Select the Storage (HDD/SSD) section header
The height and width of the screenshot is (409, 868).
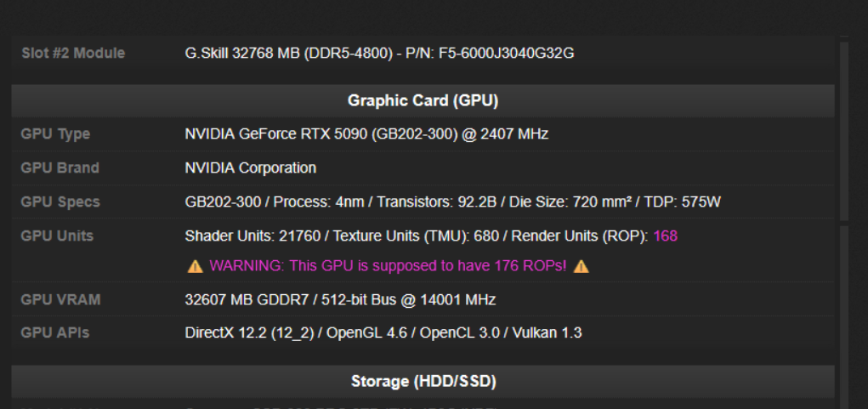point(423,381)
